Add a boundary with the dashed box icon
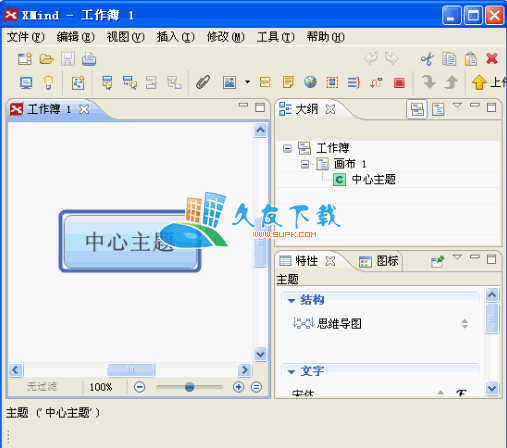 click(332, 82)
